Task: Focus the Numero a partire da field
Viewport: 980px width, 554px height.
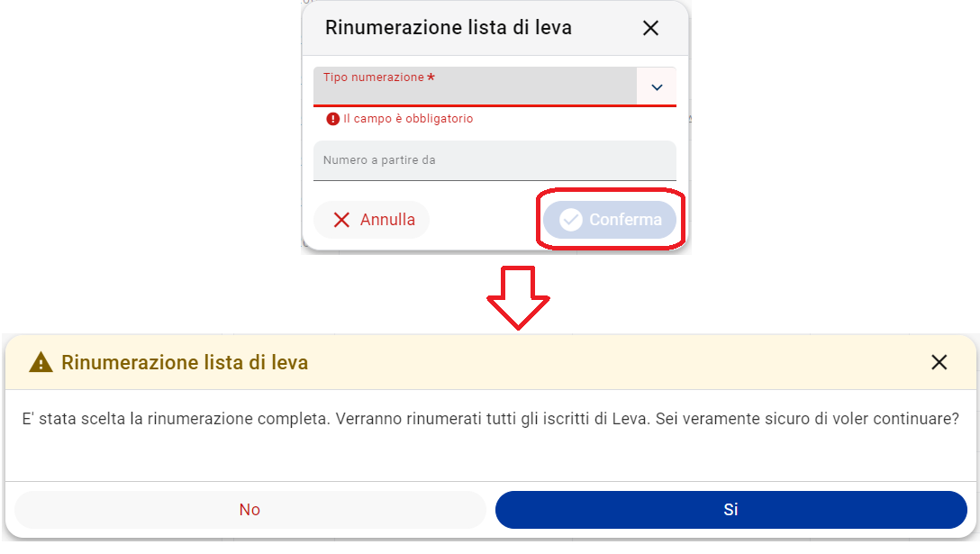Action: [495, 160]
